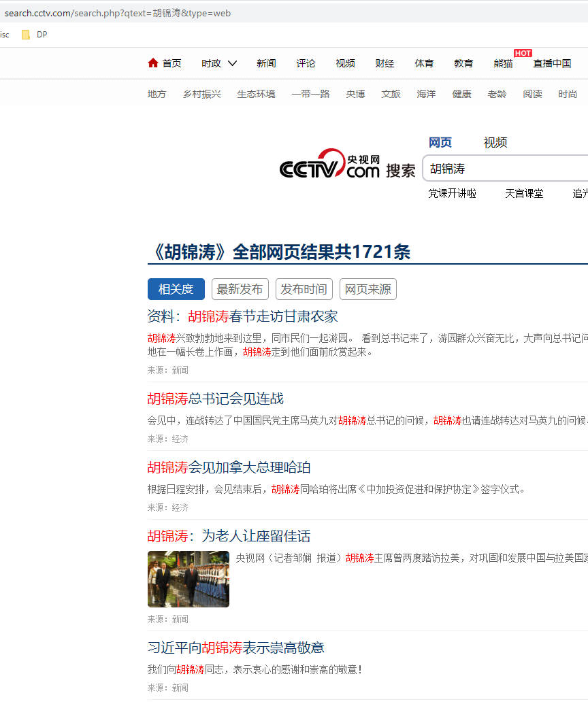Select 时尚 in the secondary nav
588x704 pixels.
click(568, 94)
